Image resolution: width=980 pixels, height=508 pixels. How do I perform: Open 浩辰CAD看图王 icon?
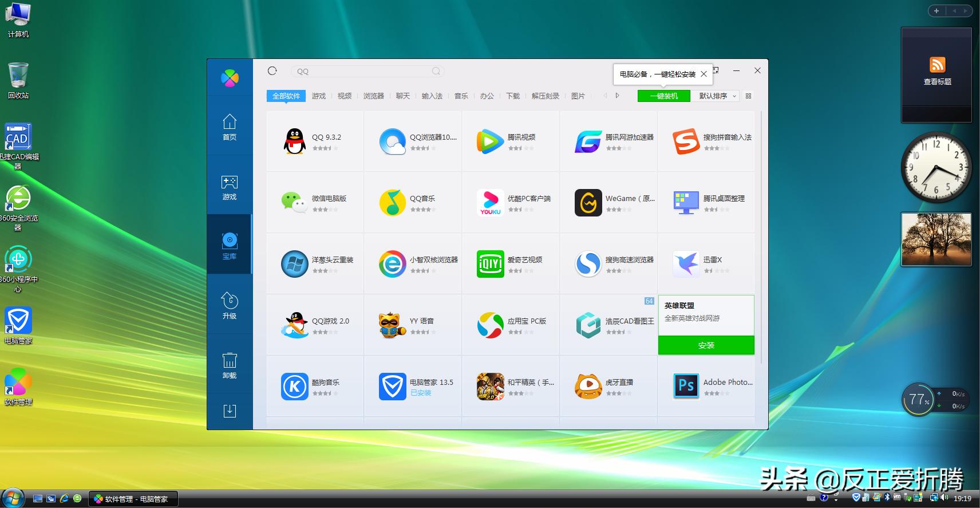(x=588, y=325)
